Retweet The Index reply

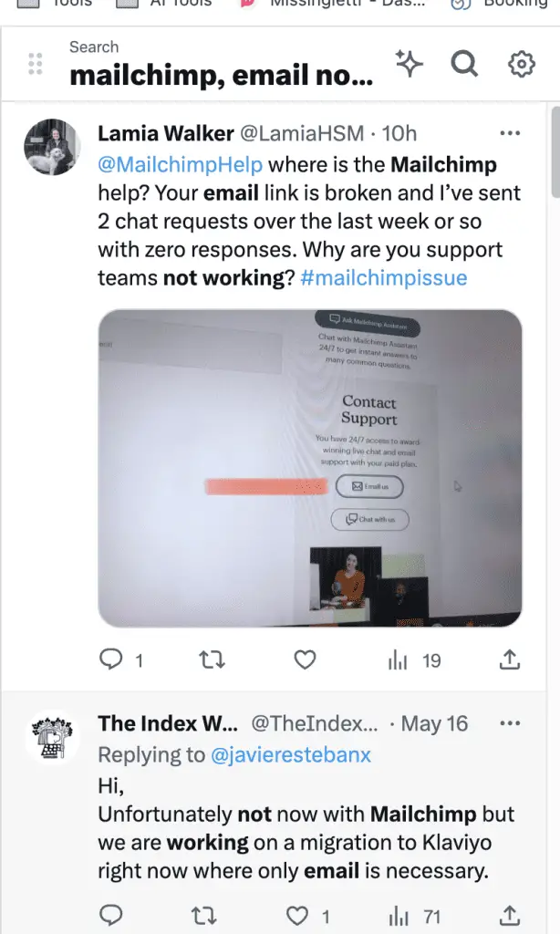[x=203, y=916]
